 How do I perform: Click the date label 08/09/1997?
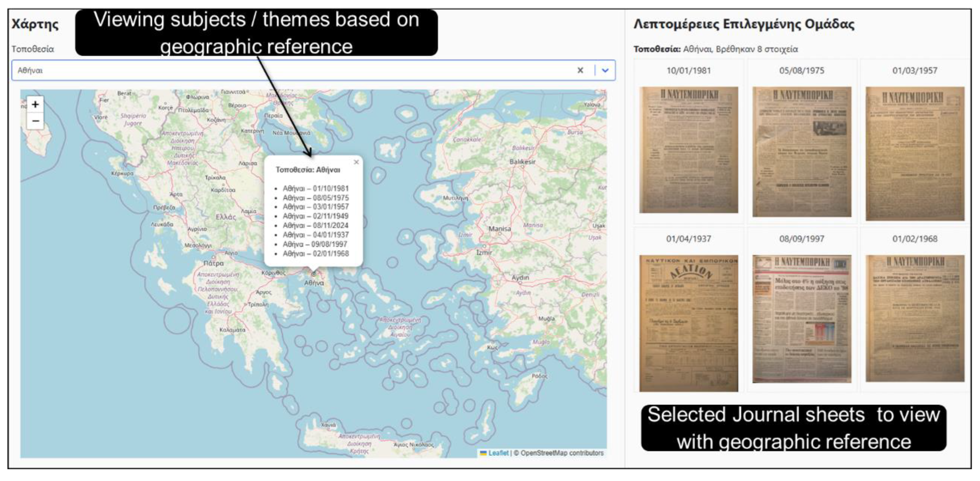pyautogui.click(x=802, y=239)
